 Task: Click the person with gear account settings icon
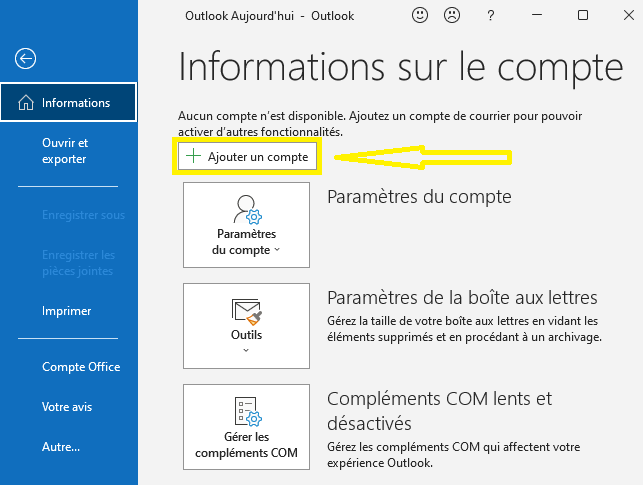[247, 209]
